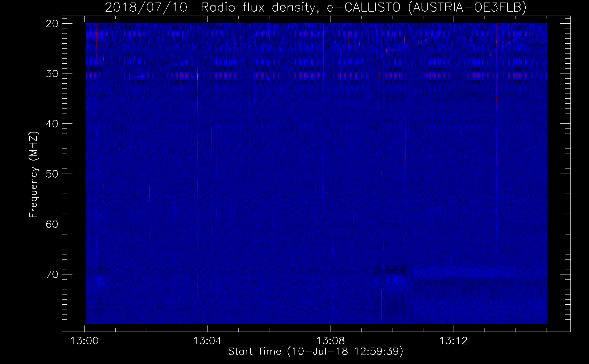Click the 50 MHz frequency tick label

tap(52, 174)
